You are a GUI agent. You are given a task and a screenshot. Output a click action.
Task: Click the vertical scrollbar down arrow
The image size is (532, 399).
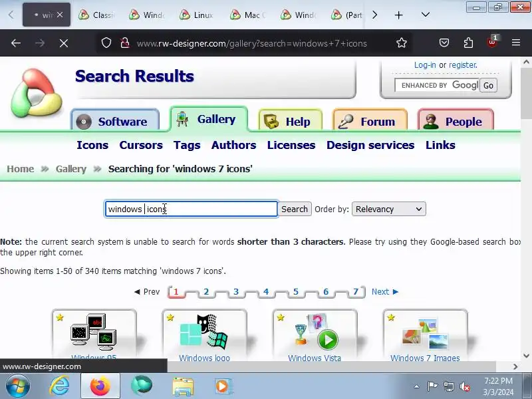pos(526,356)
